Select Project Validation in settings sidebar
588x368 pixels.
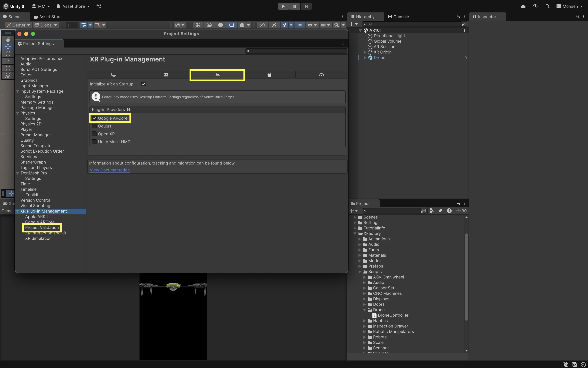tap(42, 228)
